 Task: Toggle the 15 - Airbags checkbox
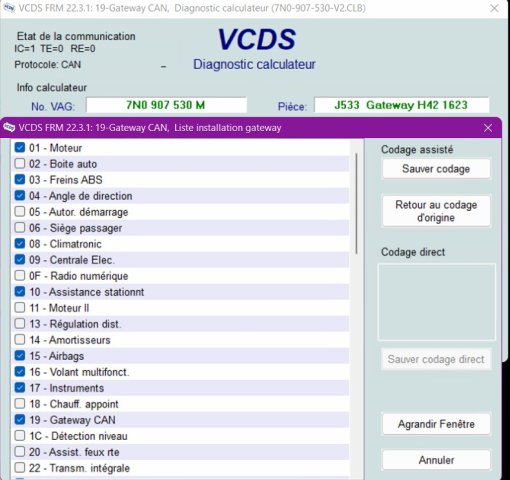pyautogui.click(x=20, y=355)
